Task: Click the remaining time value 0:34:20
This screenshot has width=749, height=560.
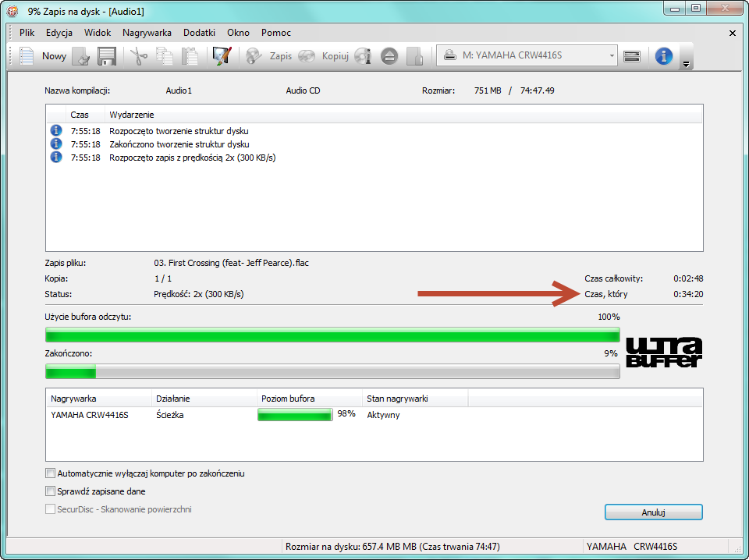Action: point(688,294)
